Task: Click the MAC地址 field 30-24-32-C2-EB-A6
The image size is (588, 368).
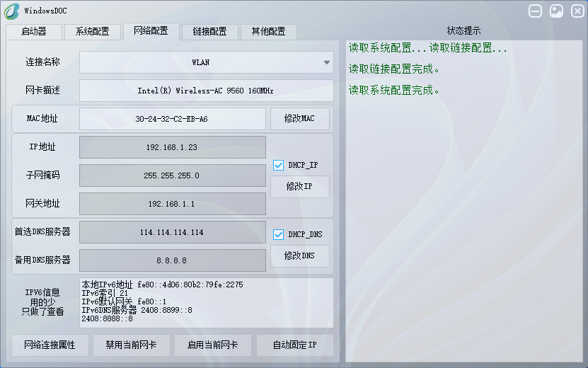Action: 173,119
